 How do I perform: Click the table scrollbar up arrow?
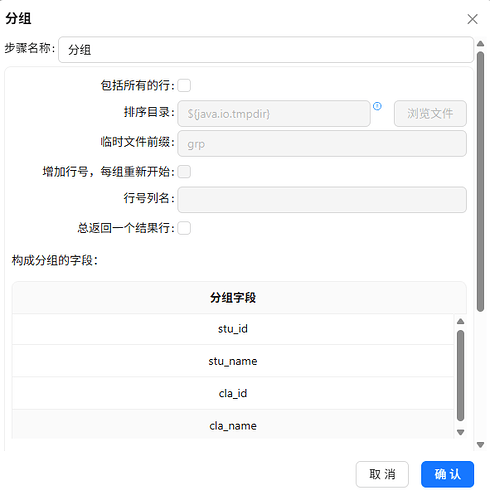460,321
